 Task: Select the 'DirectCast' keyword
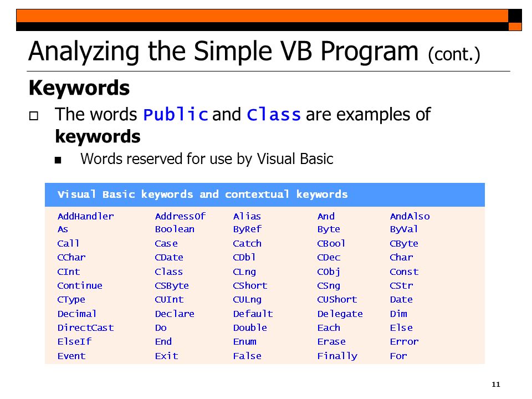(85, 328)
